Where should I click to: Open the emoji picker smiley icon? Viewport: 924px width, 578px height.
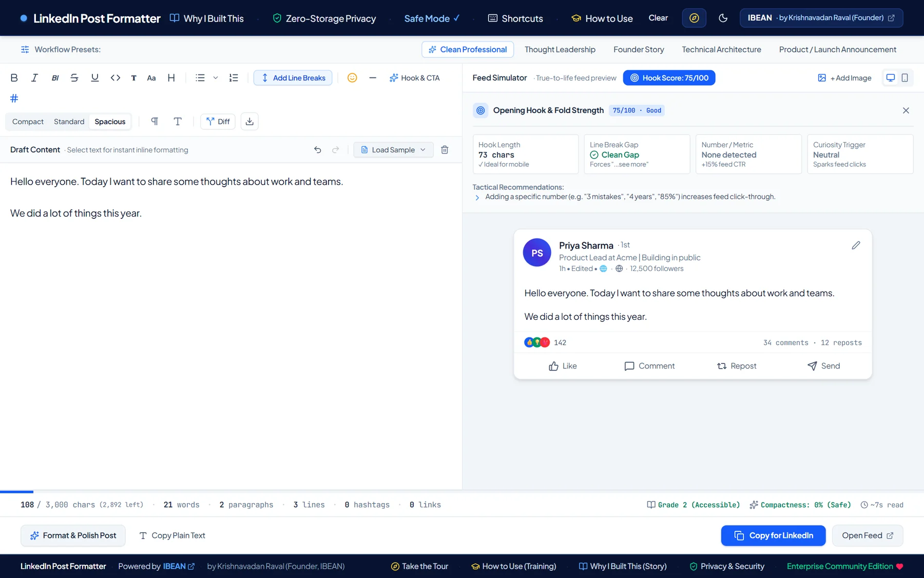(x=352, y=78)
